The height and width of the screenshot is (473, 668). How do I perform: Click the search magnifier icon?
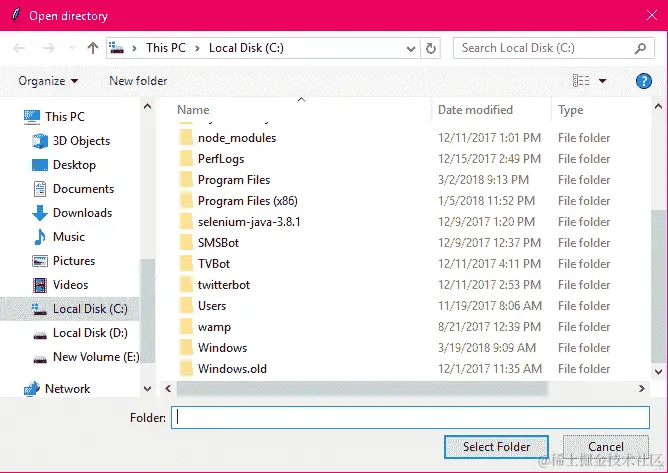point(640,49)
